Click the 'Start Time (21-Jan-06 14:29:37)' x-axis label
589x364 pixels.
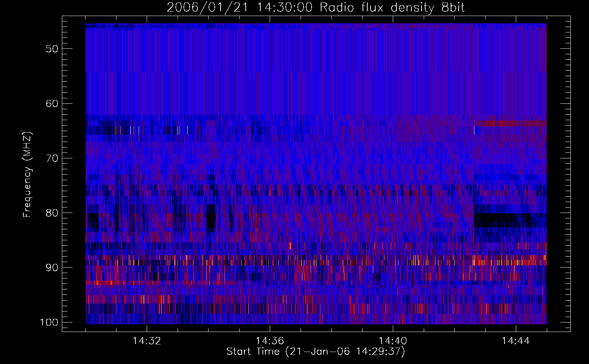point(316,352)
